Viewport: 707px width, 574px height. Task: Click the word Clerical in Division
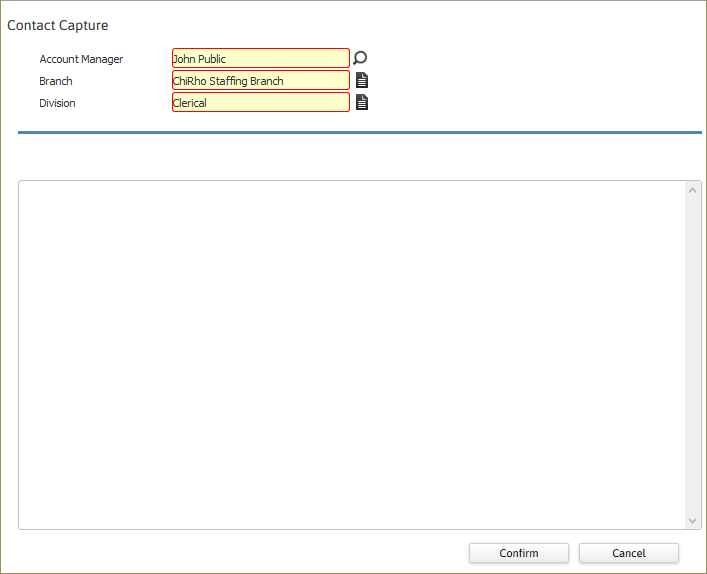tap(190, 103)
